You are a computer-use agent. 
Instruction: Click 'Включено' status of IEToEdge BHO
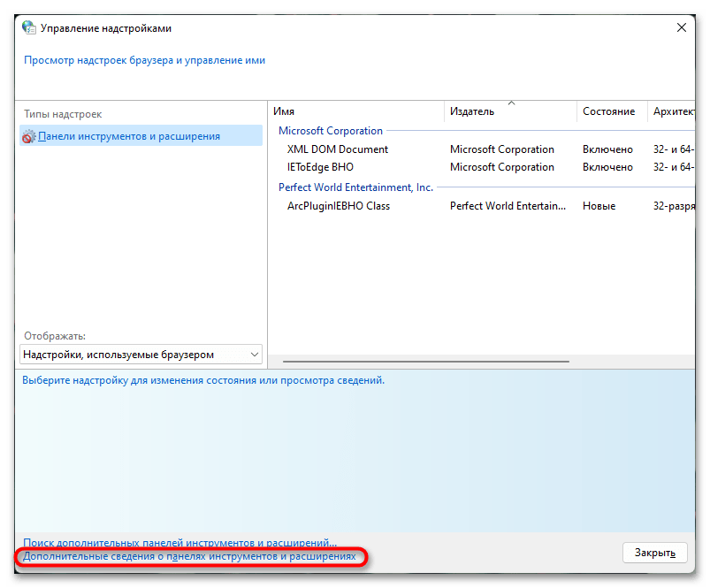pyautogui.click(x=607, y=167)
